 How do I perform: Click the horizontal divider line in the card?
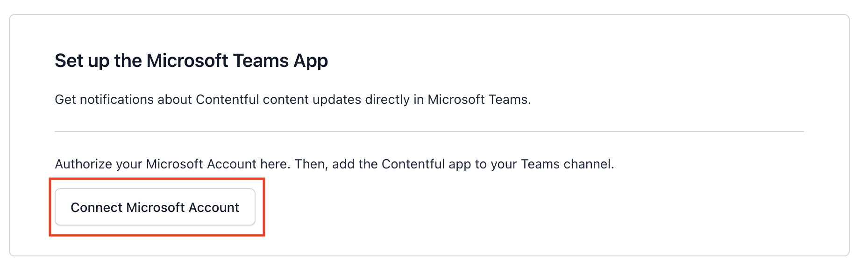(x=429, y=131)
